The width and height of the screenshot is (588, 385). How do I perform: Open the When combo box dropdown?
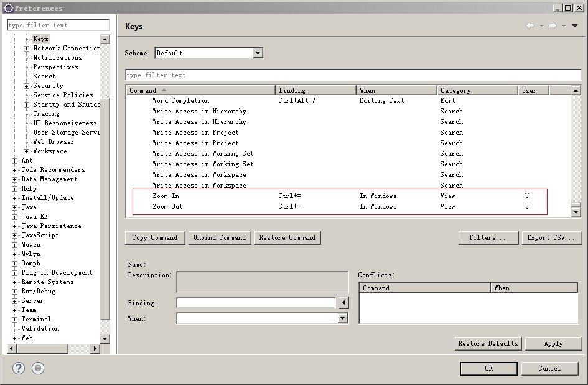tap(342, 318)
